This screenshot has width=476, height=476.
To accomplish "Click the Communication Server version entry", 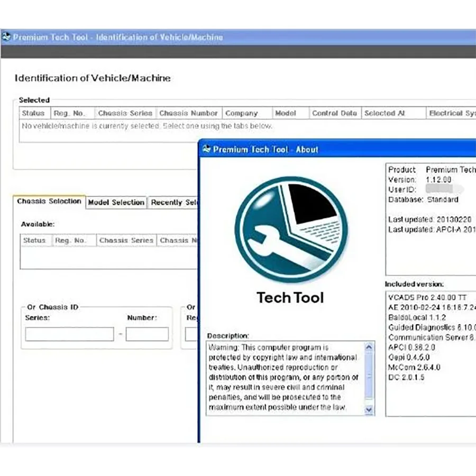I will point(432,337).
